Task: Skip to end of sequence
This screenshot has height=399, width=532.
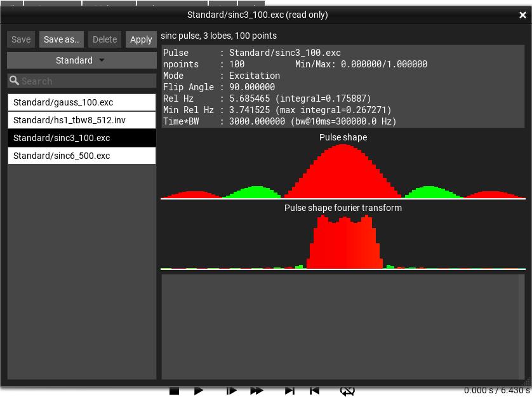Action: 289,391
